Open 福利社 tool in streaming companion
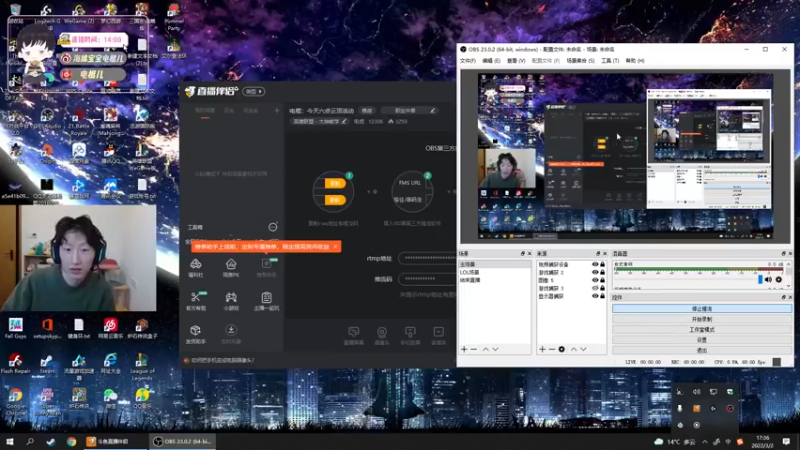The height and width of the screenshot is (450, 800). click(x=195, y=267)
